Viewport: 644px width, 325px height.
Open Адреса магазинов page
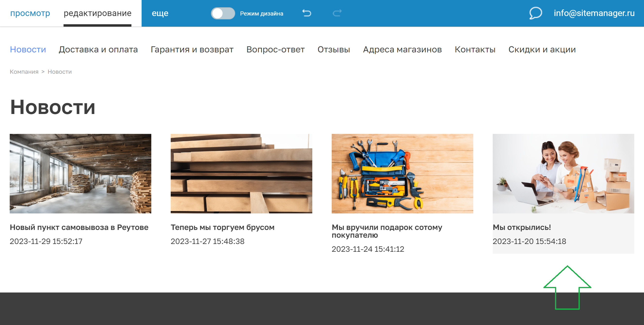[x=402, y=49]
